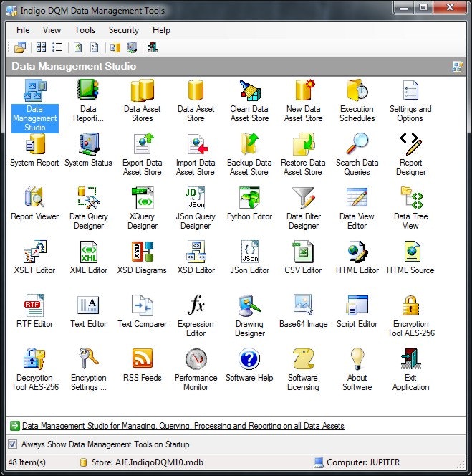Viewport: 472px width, 476px height.
Task: Switch to list view in toolbar
Action: [x=57, y=47]
